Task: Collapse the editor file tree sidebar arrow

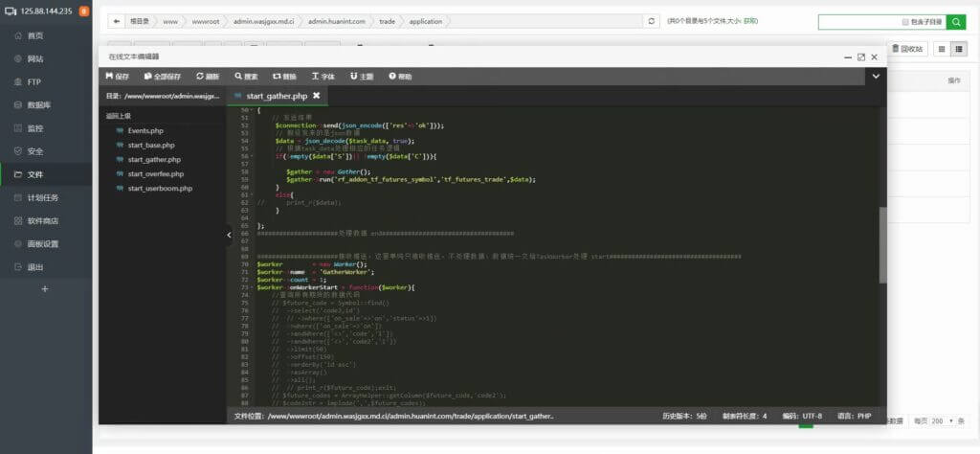Action: pyautogui.click(x=229, y=234)
